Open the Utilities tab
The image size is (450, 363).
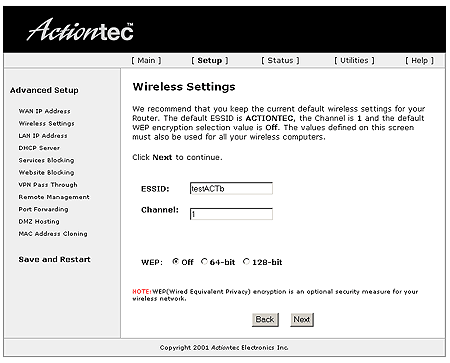click(x=354, y=60)
